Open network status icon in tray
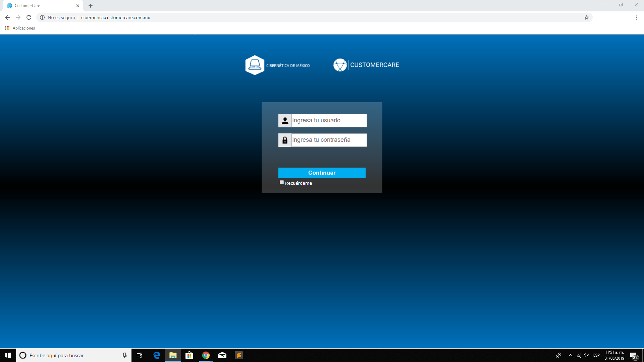The height and width of the screenshot is (362, 644). (579, 355)
